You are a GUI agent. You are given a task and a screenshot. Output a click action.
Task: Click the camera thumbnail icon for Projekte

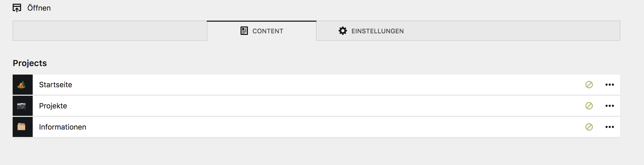[22, 106]
